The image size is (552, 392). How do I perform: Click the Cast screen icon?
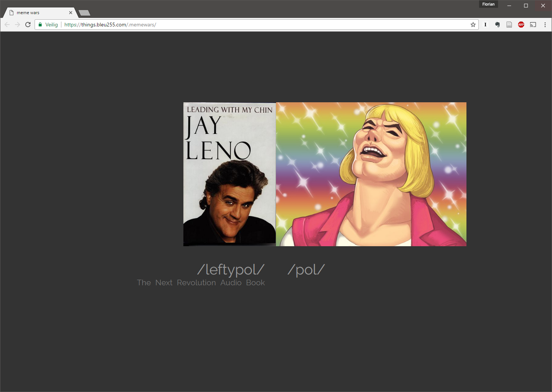(x=533, y=25)
